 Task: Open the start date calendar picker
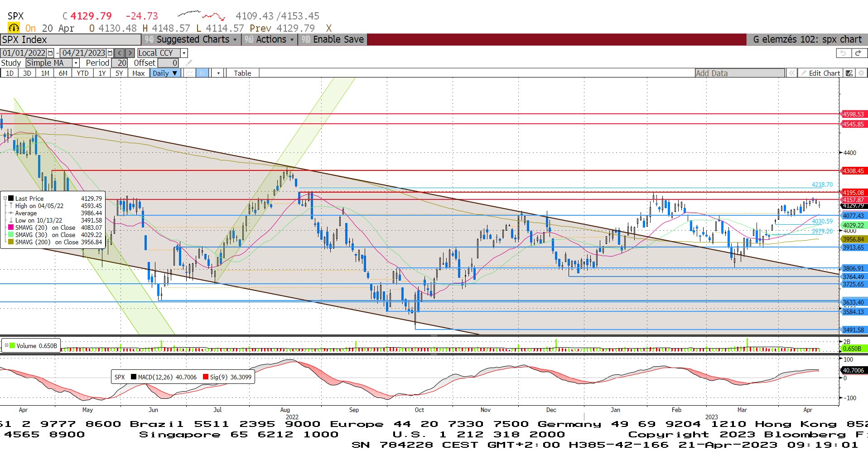[x=50, y=53]
